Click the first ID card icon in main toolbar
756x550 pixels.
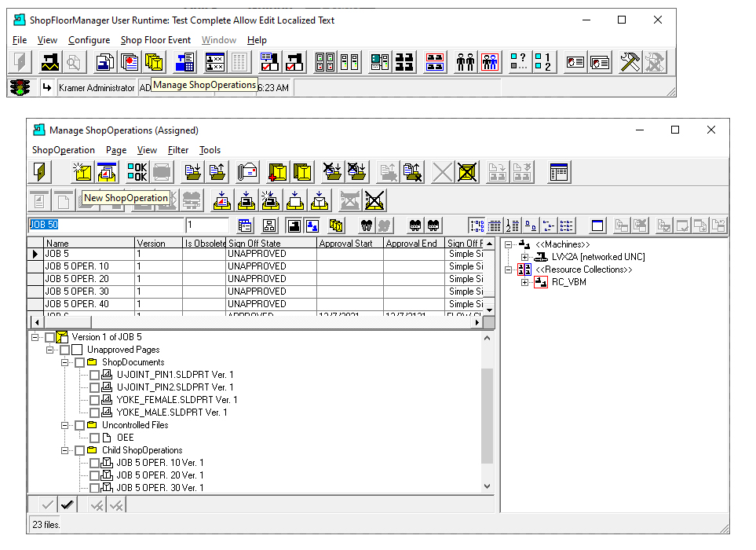pyautogui.click(x=575, y=62)
